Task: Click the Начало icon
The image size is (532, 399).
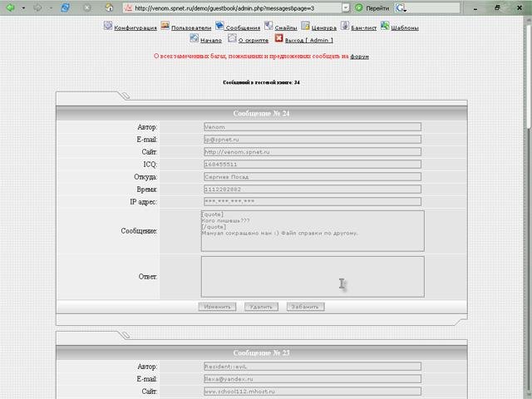Action: pyautogui.click(x=194, y=38)
